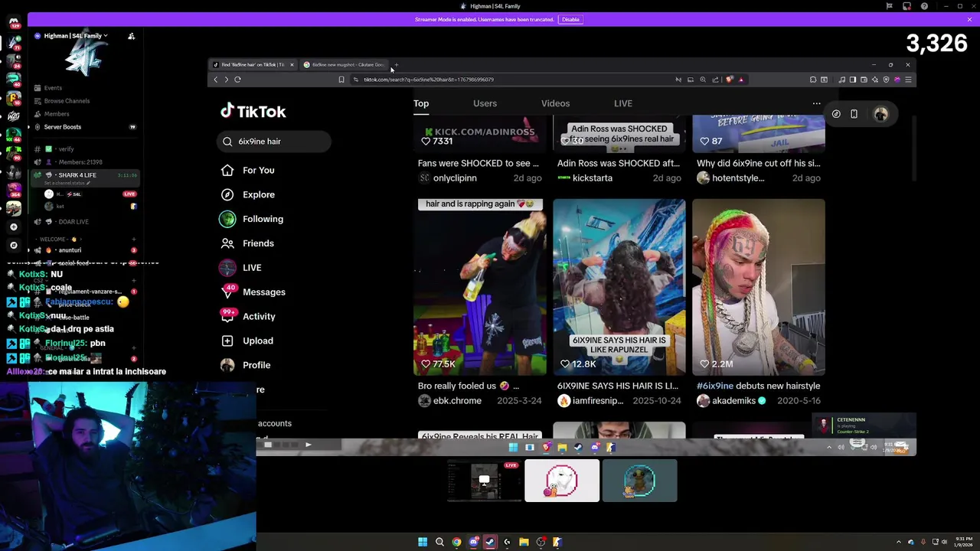The image size is (980, 551).
Task: Open the browser hamburger menu
Action: pos(908,80)
